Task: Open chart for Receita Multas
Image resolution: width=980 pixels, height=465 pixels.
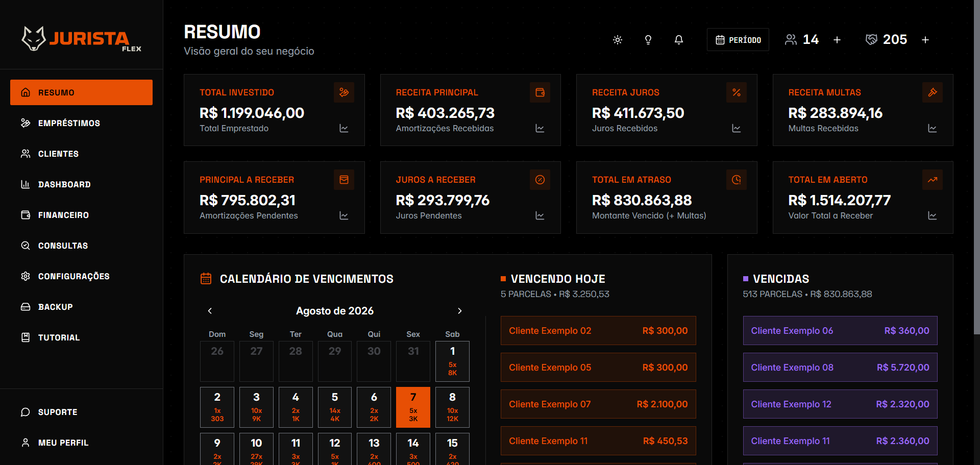Action: [933, 129]
